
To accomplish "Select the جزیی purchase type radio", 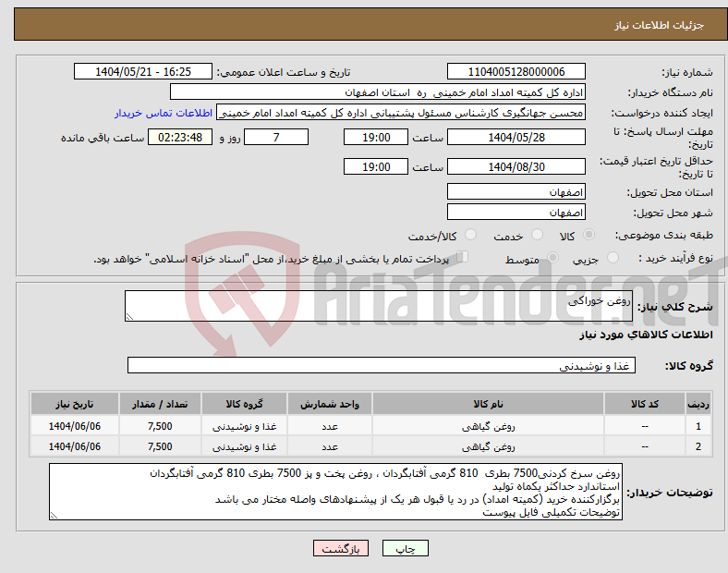I will (x=613, y=257).
